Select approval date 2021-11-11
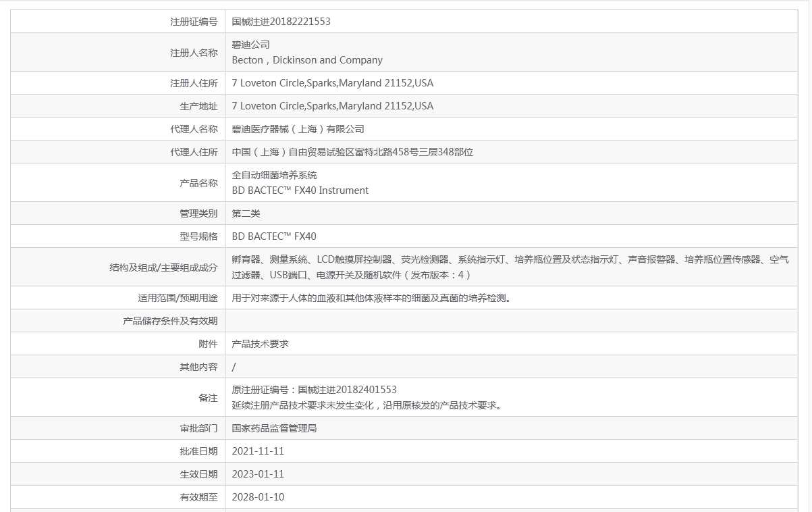Image resolution: width=812 pixels, height=512 pixels. [x=258, y=451]
